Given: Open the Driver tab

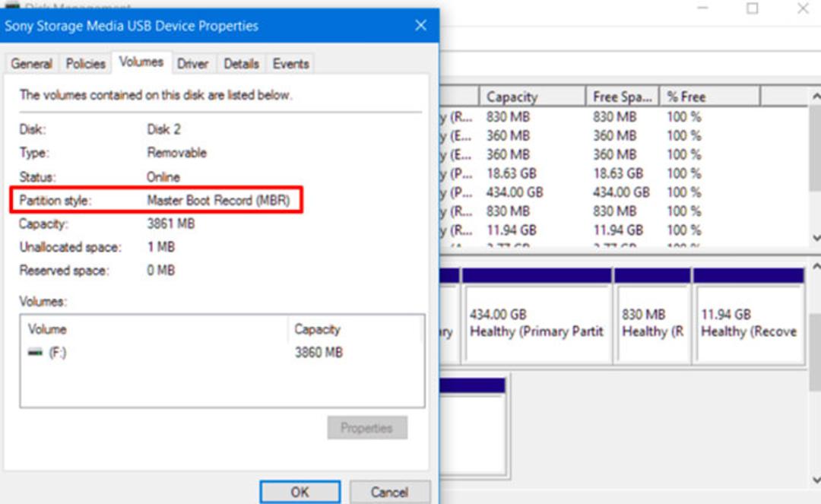Looking at the screenshot, I should 192,64.
